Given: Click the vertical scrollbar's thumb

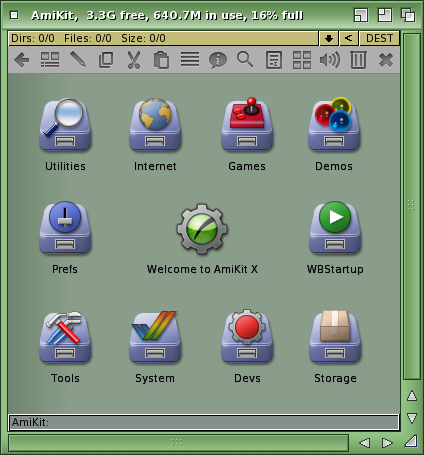Looking at the screenshot, I should [x=412, y=206].
